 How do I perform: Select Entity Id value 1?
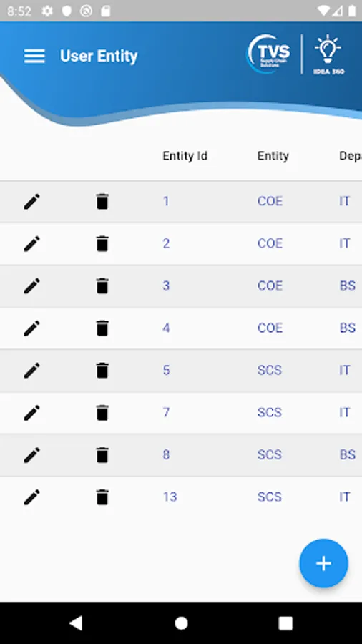pyautogui.click(x=166, y=201)
